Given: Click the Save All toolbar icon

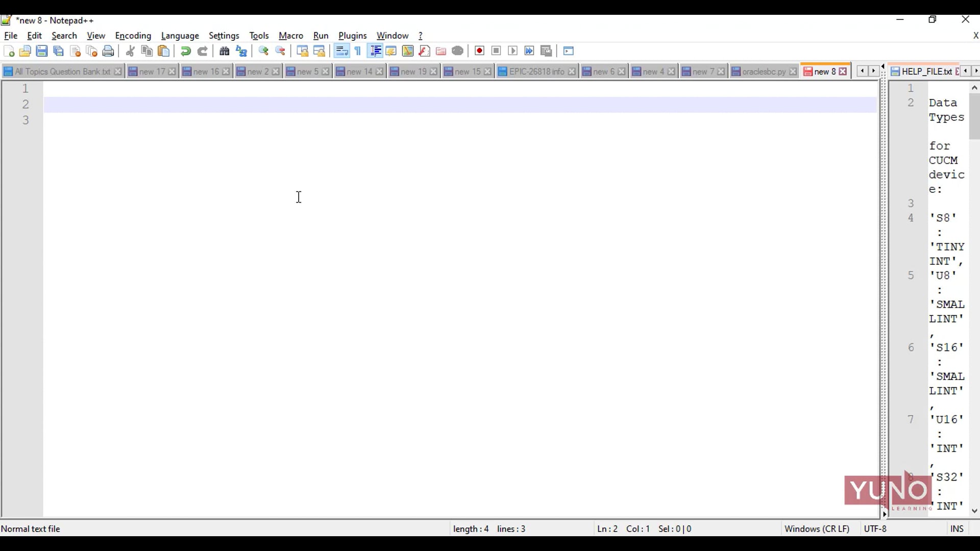Looking at the screenshot, I should 59,51.
